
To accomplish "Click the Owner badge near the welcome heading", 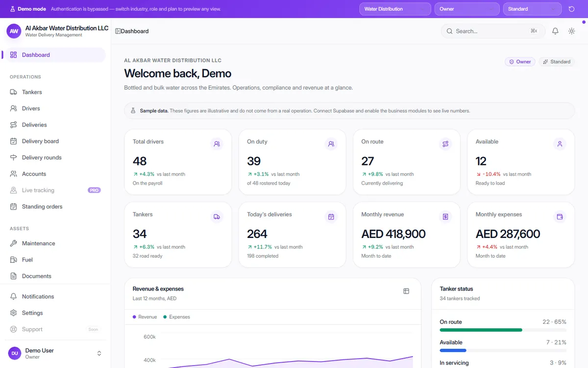I will click(x=520, y=62).
